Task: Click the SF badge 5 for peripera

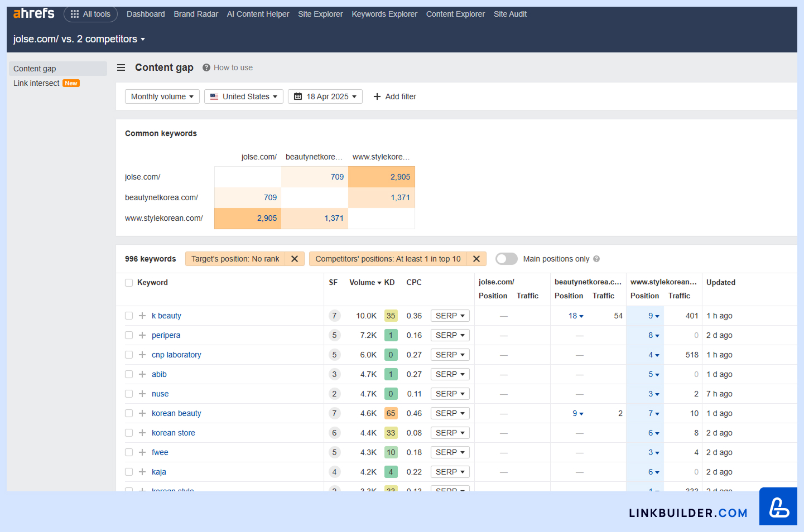Action: coord(334,335)
